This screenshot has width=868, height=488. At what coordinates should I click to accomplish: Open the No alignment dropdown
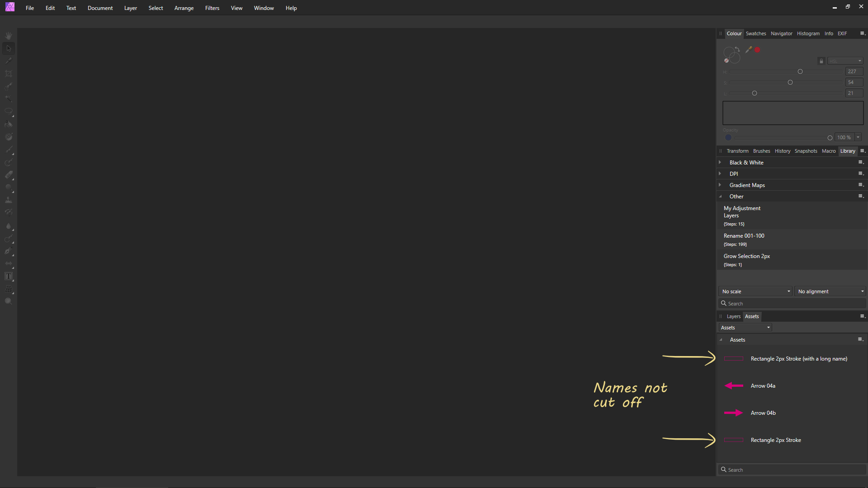pos(830,291)
